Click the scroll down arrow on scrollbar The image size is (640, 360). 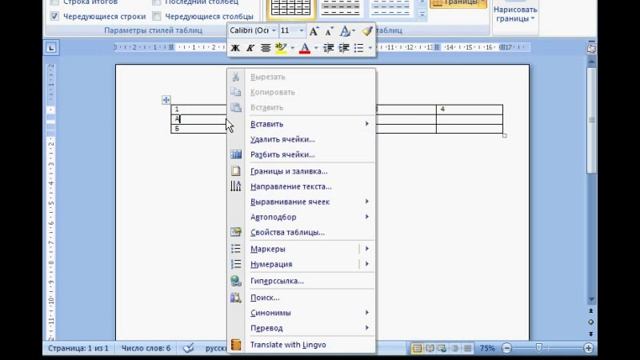[x=591, y=300]
